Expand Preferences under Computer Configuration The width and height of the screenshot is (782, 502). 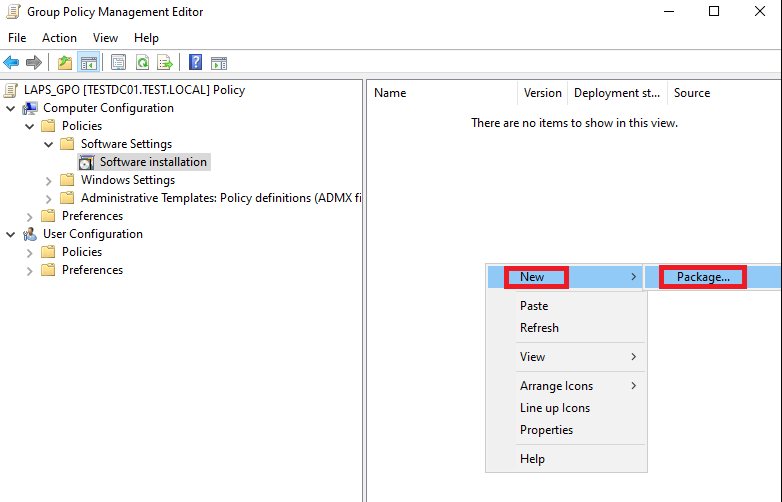[30, 216]
